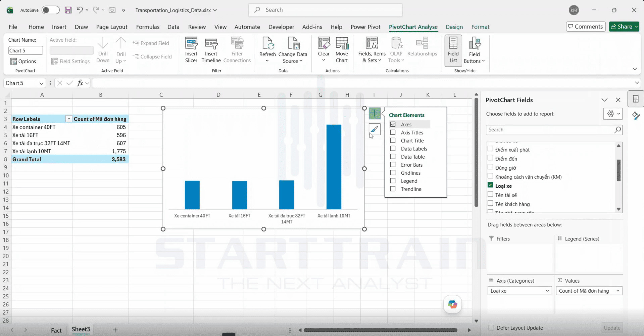Open the Row Labels filter dropdown
The height and width of the screenshot is (336, 644).
pyautogui.click(x=68, y=119)
